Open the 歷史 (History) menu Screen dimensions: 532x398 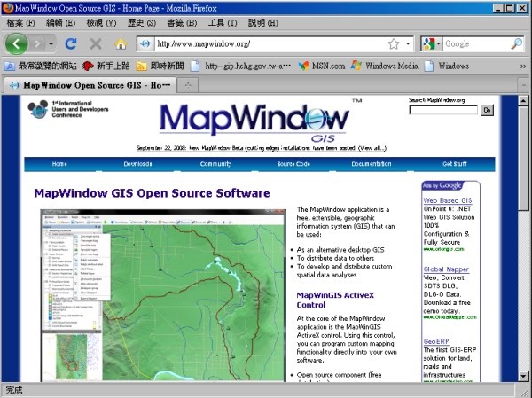point(142,23)
